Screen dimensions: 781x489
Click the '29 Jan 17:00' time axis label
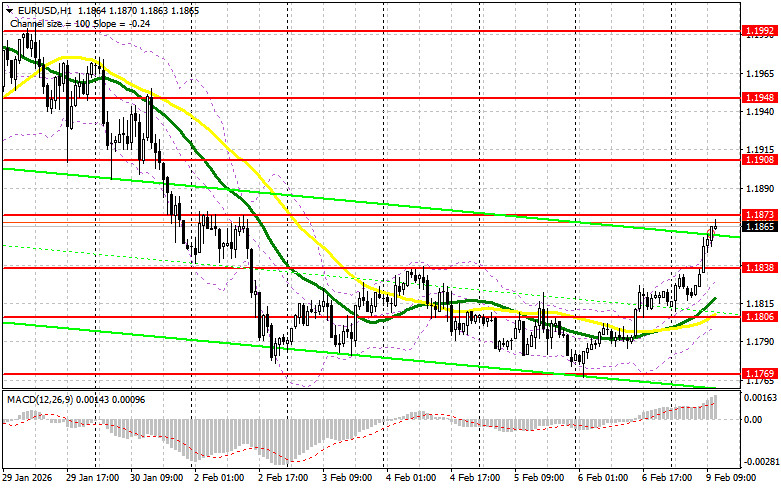coord(93,478)
